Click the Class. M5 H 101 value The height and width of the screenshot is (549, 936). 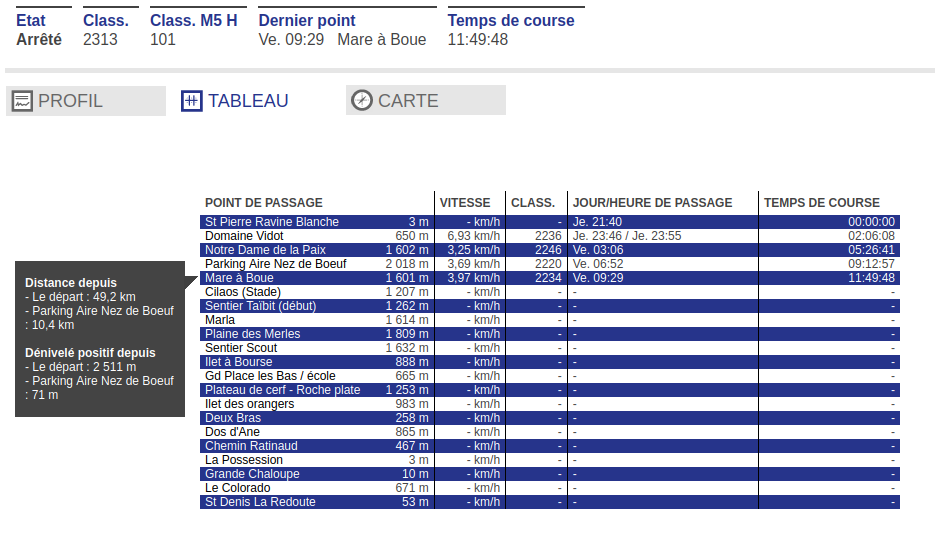pyautogui.click(x=163, y=39)
